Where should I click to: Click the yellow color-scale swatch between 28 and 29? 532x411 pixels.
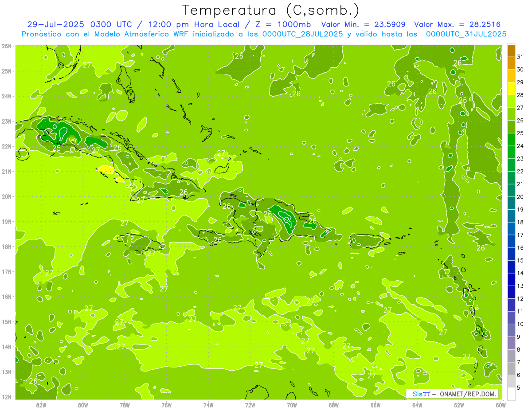tap(511, 89)
